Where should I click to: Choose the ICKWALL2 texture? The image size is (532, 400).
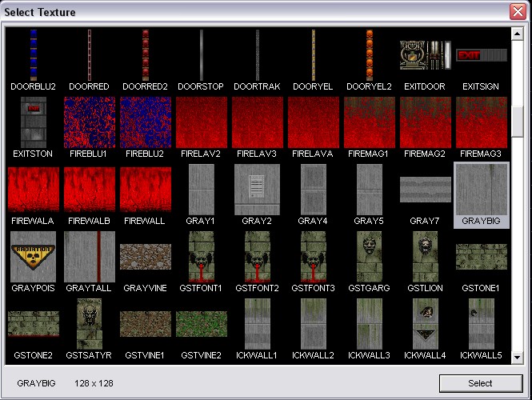tap(314, 324)
